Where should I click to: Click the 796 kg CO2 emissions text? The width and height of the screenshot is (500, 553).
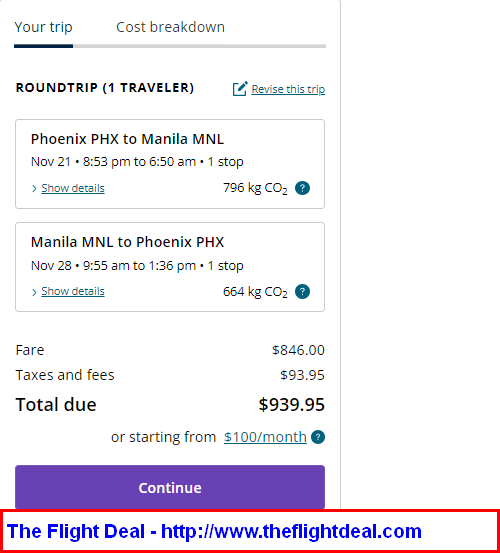click(x=255, y=188)
